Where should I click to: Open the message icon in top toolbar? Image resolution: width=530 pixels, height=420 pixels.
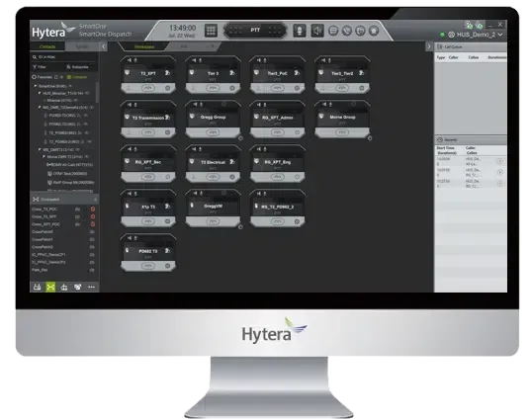[333, 31]
